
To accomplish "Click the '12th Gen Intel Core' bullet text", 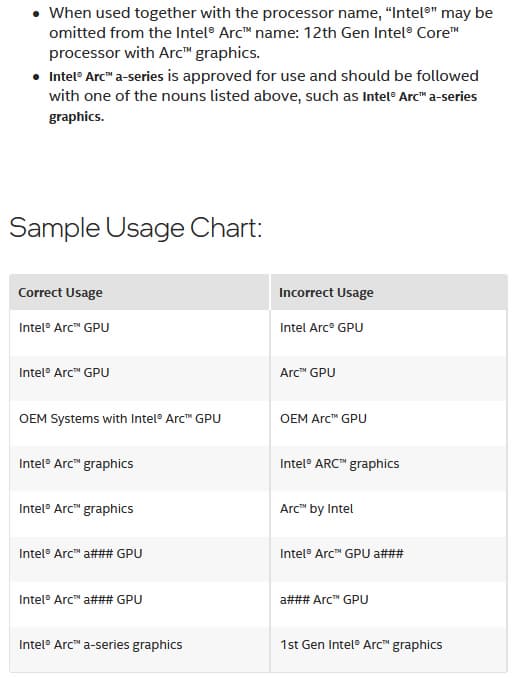I will pos(381,33).
